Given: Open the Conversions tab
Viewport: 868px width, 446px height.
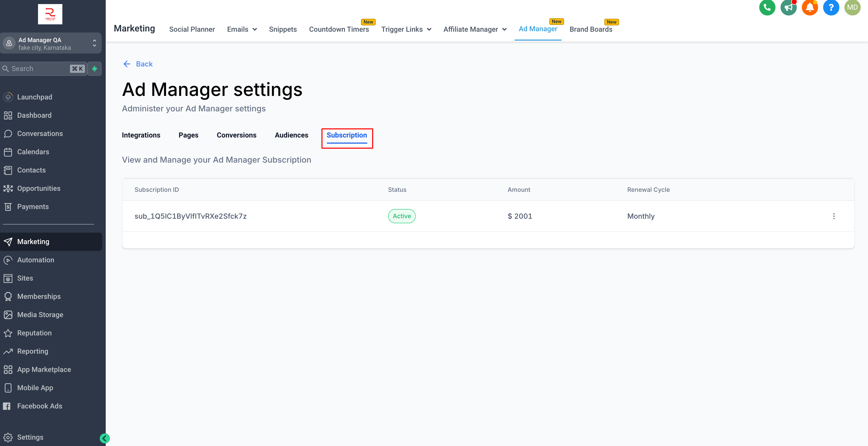Looking at the screenshot, I should point(236,135).
